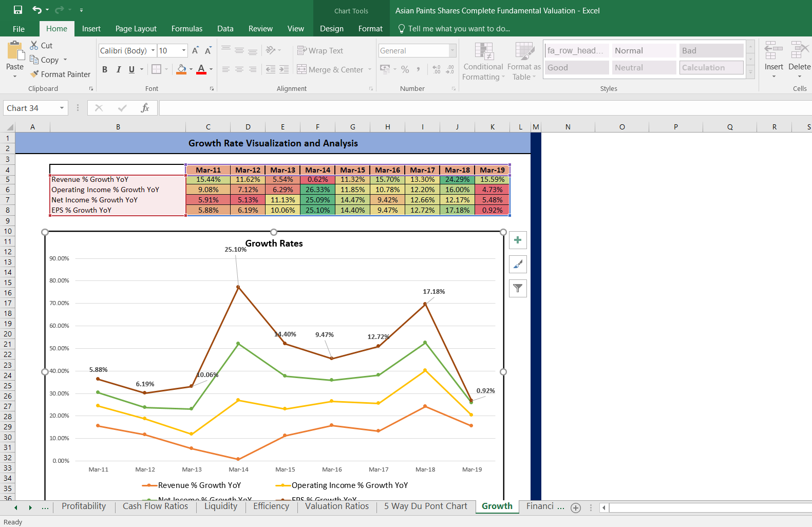The image size is (812, 527).
Task: Open Chart Filters funnel button
Action: [518, 288]
